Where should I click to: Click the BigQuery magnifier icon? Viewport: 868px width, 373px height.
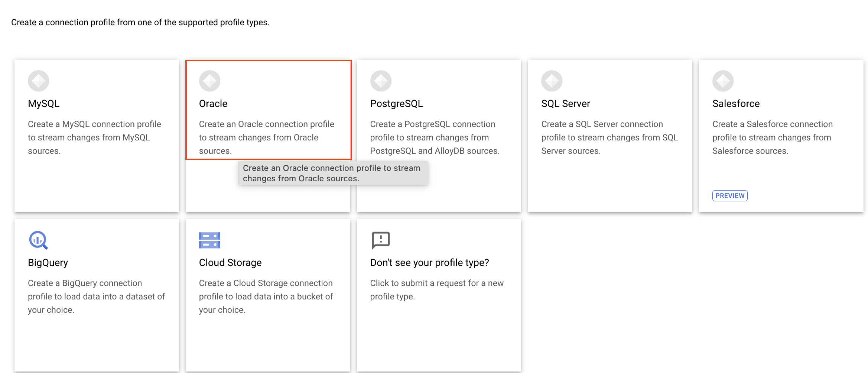(x=38, y=240)
